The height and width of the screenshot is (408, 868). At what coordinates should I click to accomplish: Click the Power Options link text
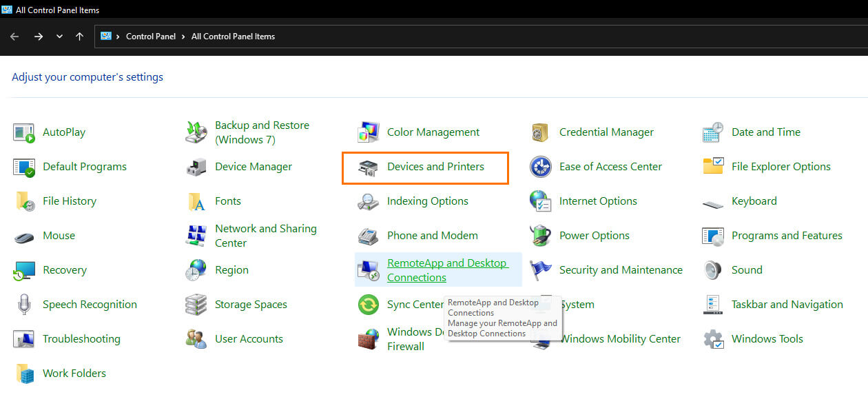pos(595,236)
